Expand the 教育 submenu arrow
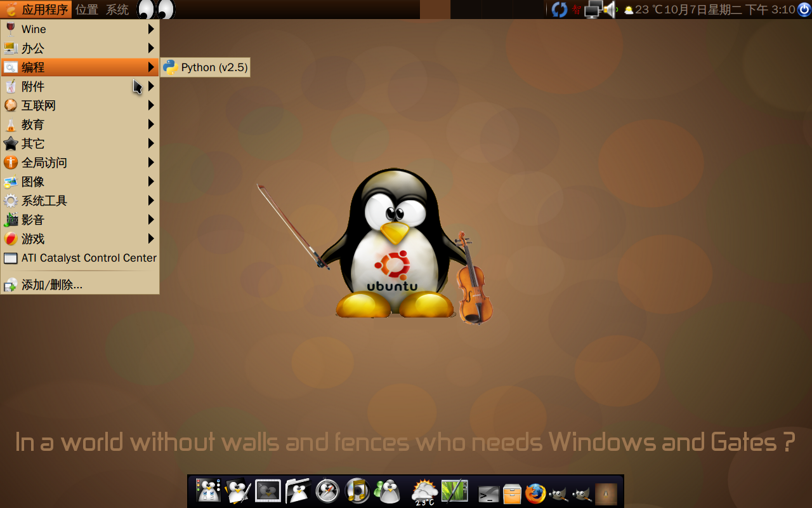Viewport: 812px width, 508px height. coord(151,124)
